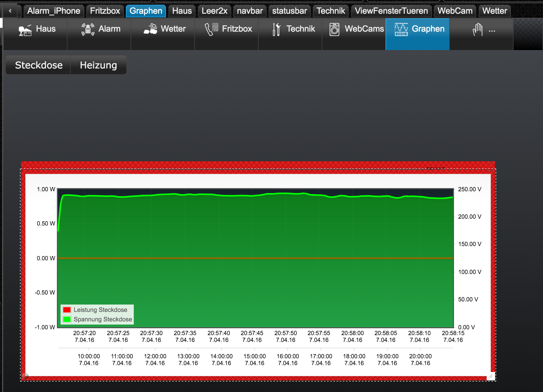Go to Haus in the navigation bar
The image size is (543, 392).
pyautogui.click(x=36, y=34)
